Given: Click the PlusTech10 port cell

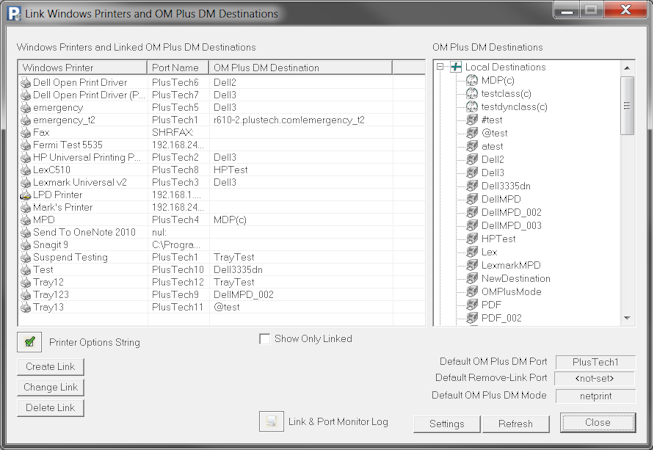Looking at the screenshot, I should point(178,270).
